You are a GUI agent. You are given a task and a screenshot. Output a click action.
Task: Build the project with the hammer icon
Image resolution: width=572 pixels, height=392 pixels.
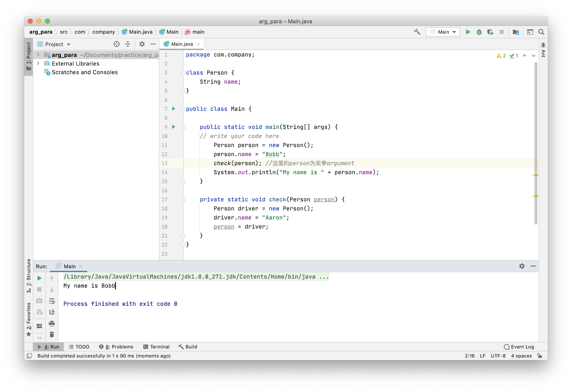point(417,32)
